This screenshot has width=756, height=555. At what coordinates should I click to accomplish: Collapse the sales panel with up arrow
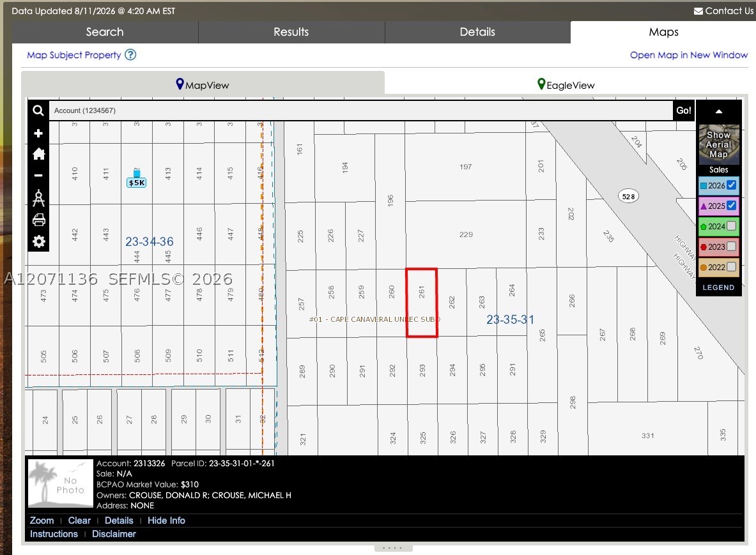point(718,111)
